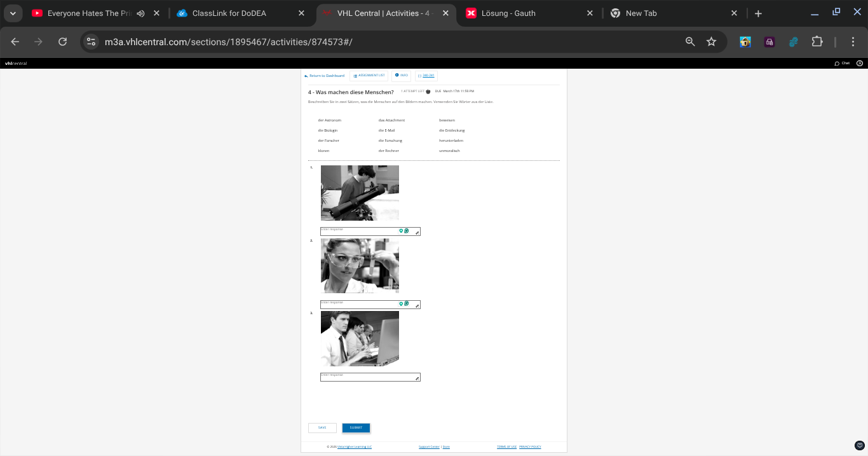Reload the current page
This screenshot has height=456, width=868.
tap(62, 41)
